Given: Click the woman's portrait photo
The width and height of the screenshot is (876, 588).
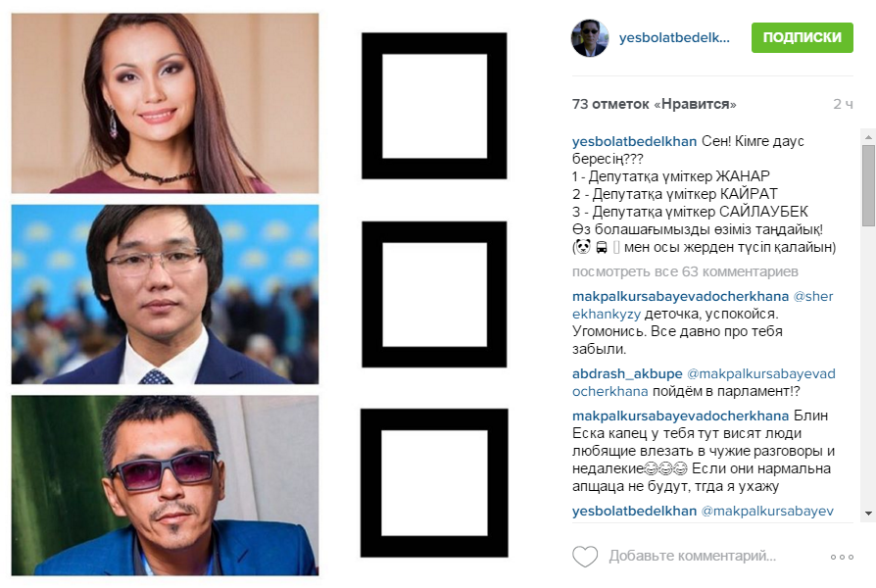Looking at the screenshot, I should [165, 104].
